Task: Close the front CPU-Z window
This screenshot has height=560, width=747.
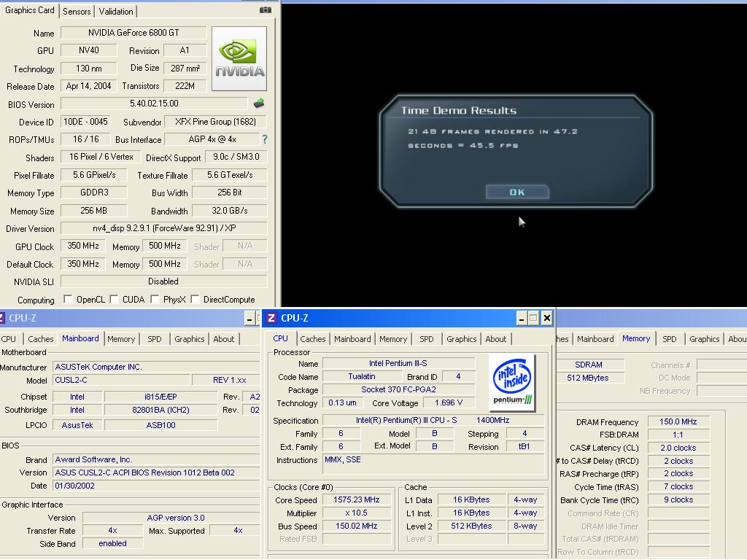Action: pos(547,318)
